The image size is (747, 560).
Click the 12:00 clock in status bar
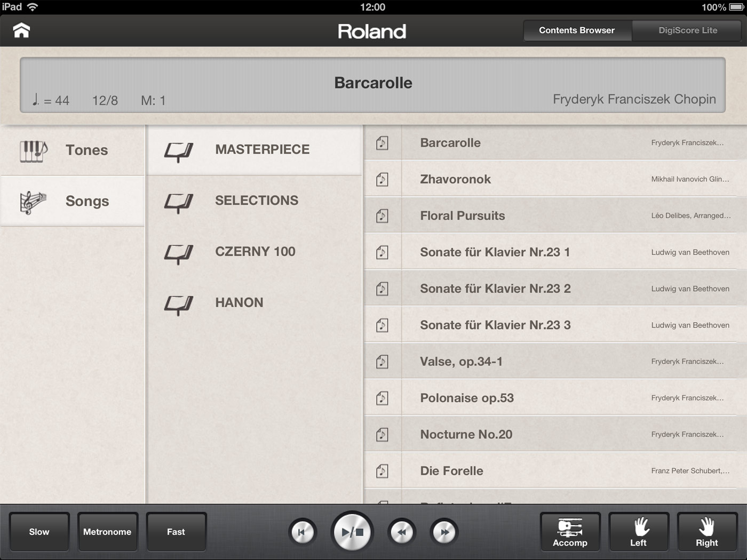[372, 7]
